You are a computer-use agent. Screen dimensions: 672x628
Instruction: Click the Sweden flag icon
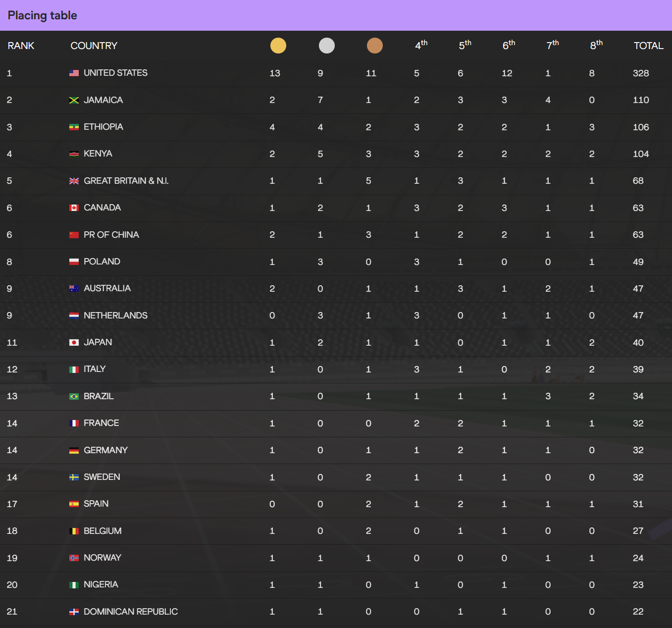pos(74,477)
